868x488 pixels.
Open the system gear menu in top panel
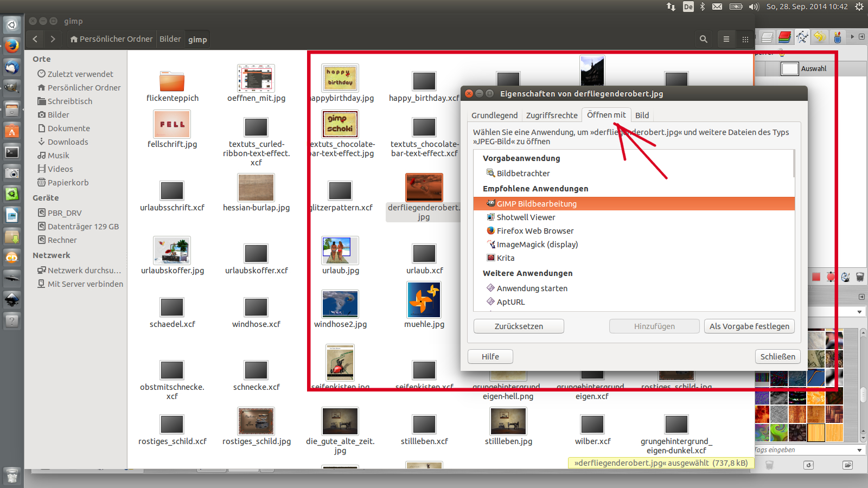859,7
